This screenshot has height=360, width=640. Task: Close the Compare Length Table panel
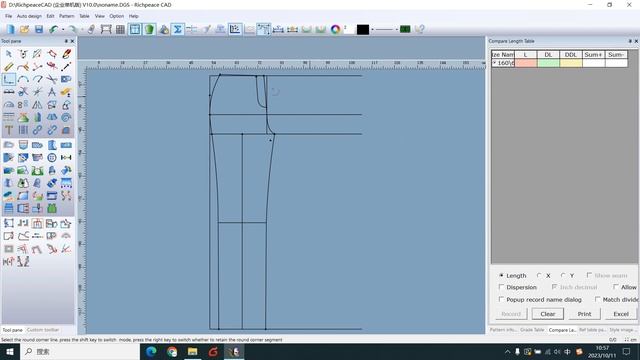coord(636,41)
